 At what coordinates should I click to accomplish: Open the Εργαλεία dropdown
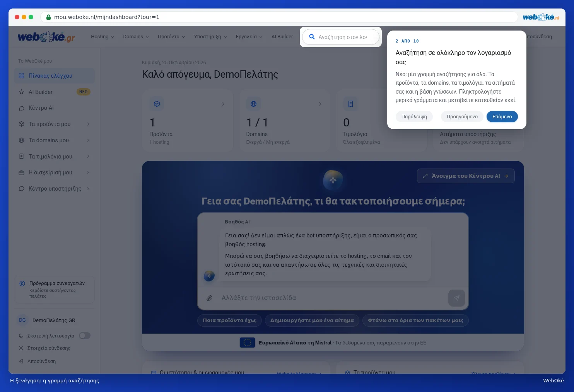249,37
